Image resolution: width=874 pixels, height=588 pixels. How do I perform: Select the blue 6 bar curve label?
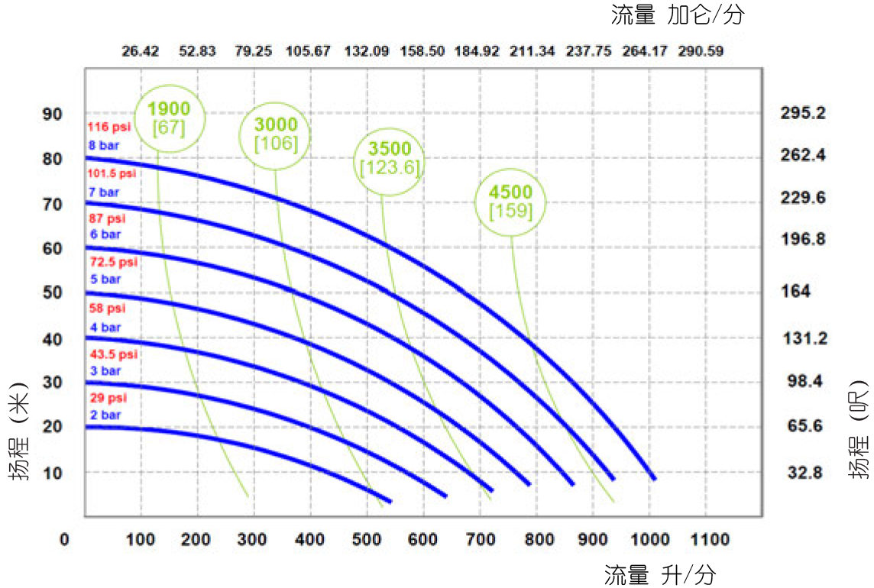(104, 234)
